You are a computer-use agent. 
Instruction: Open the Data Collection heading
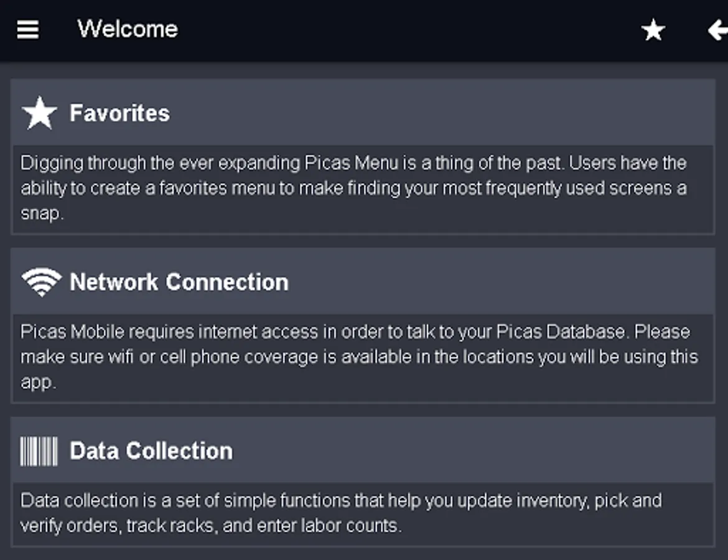tap(151, 451)
